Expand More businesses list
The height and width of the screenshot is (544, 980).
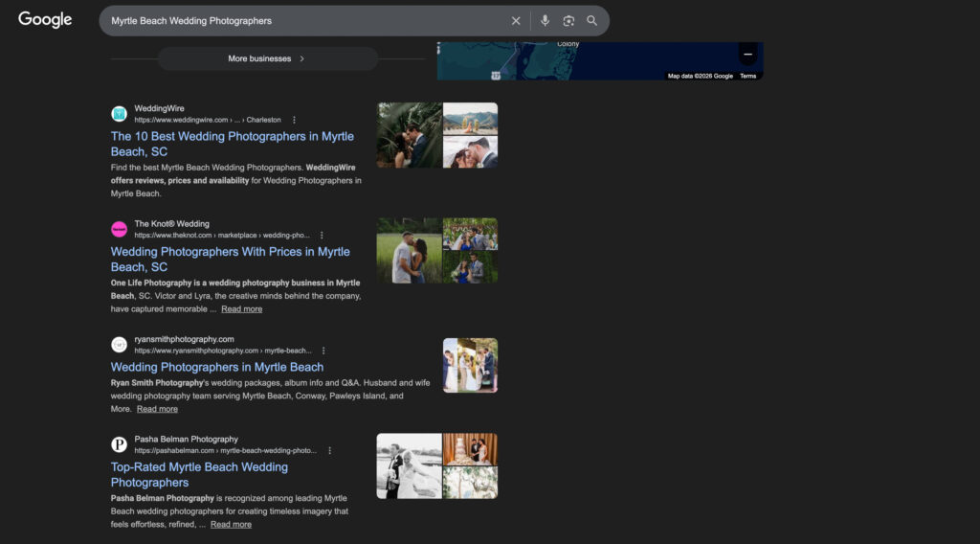click(x=268, y=58)
